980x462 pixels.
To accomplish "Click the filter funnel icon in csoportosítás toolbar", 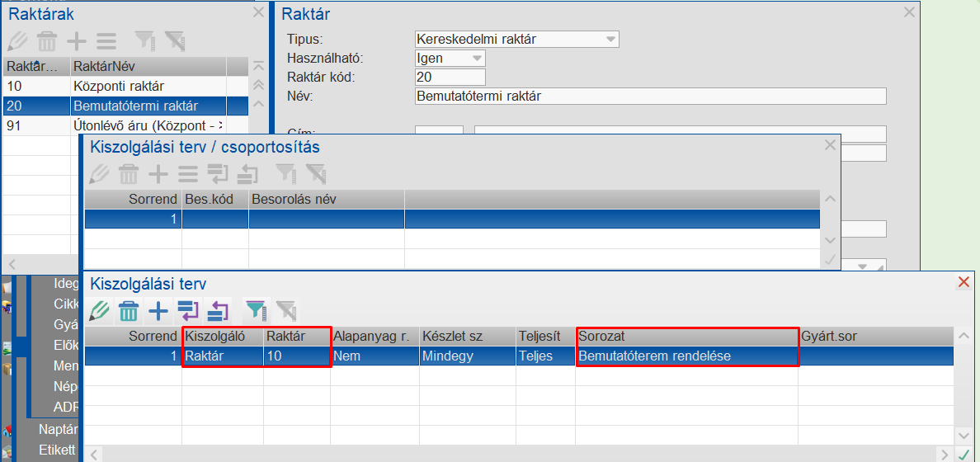I will coord(285,174).
